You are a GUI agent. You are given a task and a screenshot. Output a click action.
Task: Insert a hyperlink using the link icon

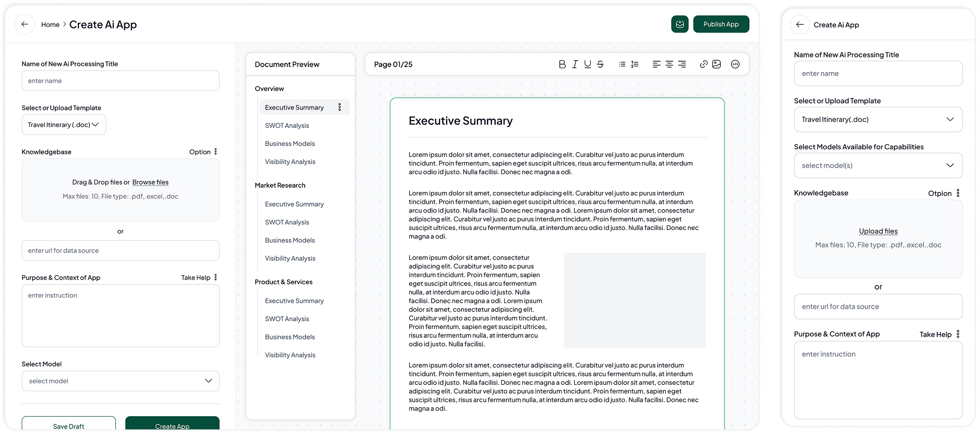pos(704,64)
